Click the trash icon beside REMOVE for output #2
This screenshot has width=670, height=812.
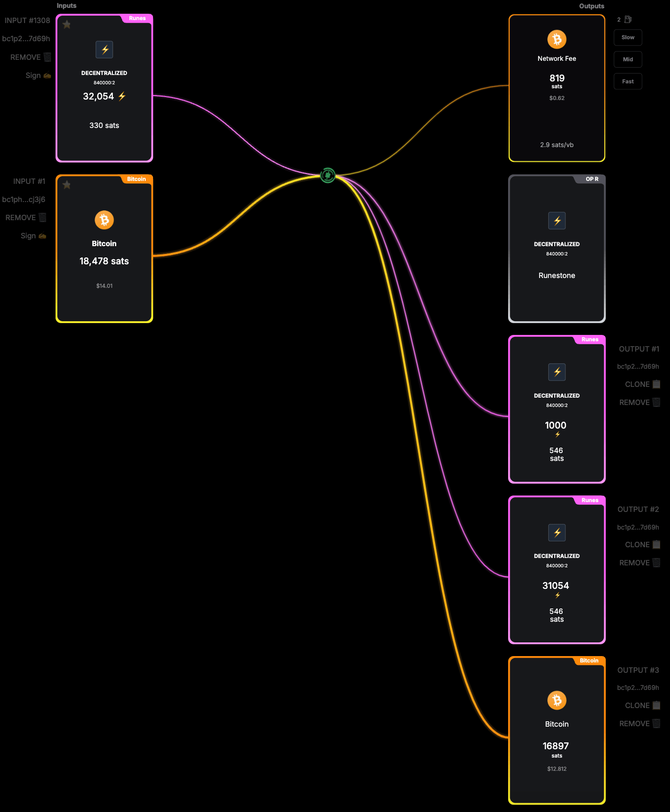click(656, 562)
